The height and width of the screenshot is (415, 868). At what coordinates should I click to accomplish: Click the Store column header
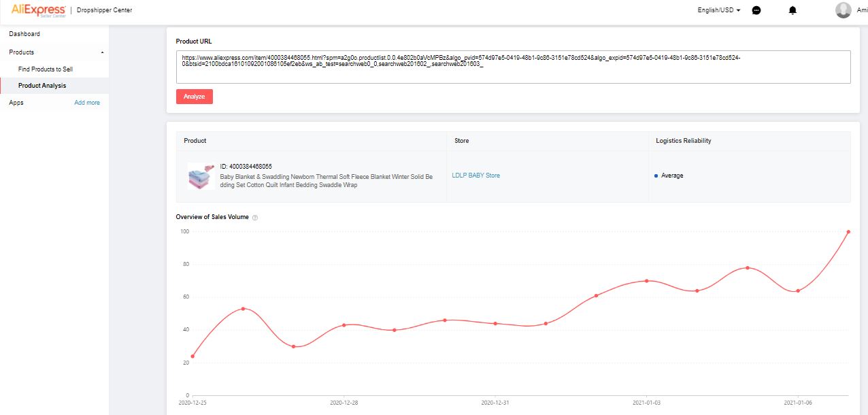tap(462, 141)
